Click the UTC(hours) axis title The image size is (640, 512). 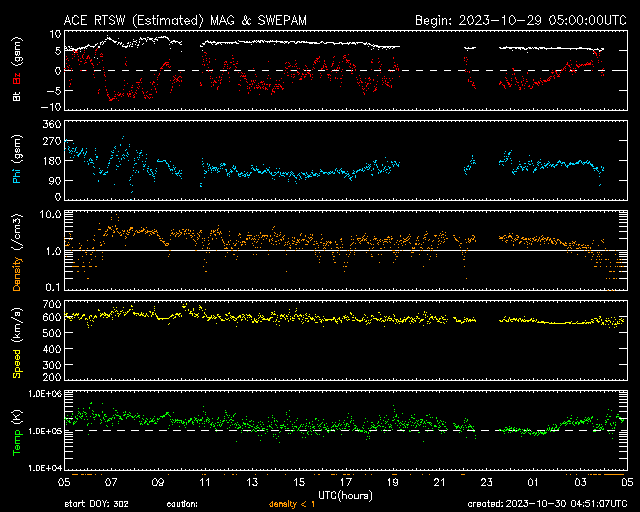(346, 493)
